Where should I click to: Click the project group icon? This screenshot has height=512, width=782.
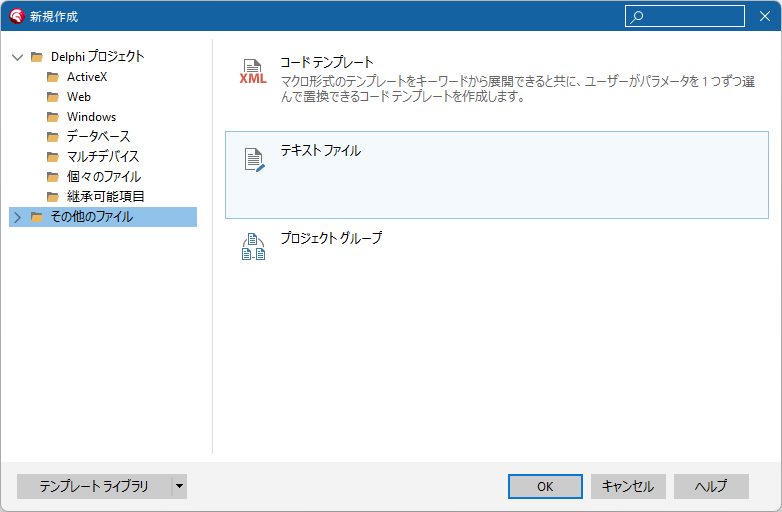[x=253, y=247]
